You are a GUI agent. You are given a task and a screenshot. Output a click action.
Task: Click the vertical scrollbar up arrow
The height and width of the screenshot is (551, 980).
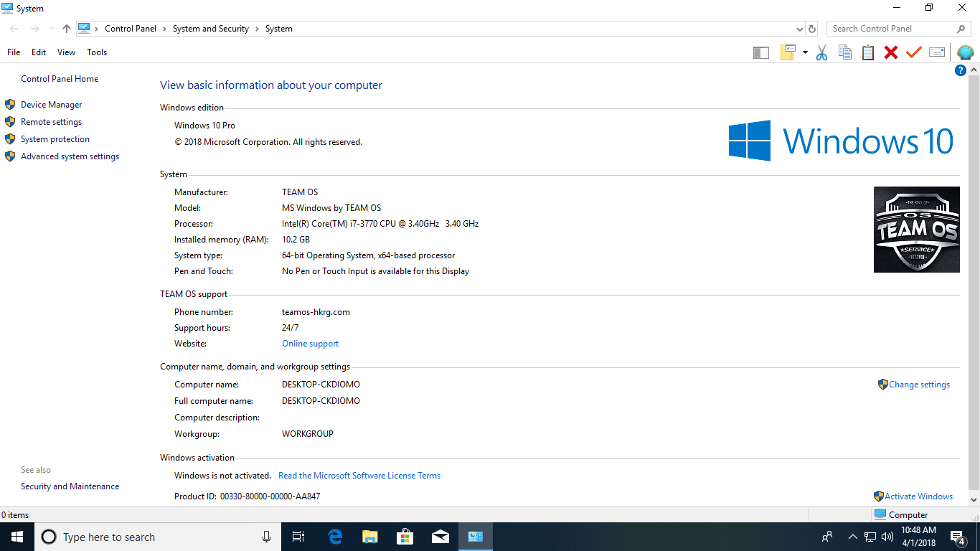point(974,70)
